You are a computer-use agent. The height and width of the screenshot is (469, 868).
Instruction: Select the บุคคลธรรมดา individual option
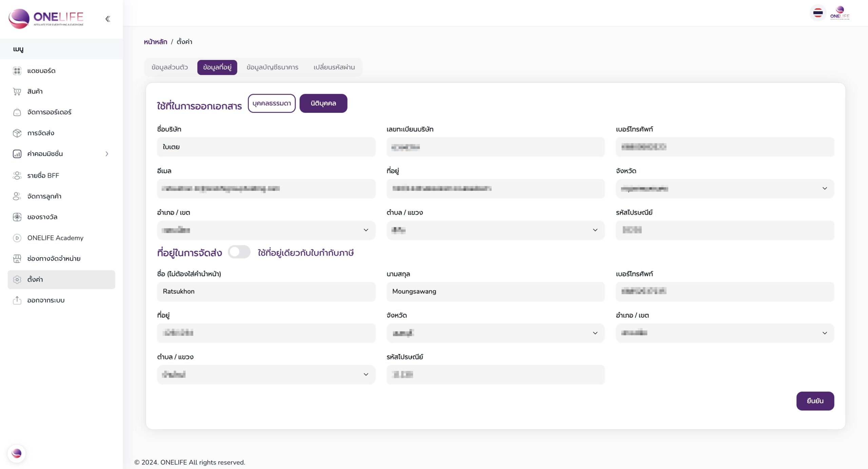(x=272, y=103)
